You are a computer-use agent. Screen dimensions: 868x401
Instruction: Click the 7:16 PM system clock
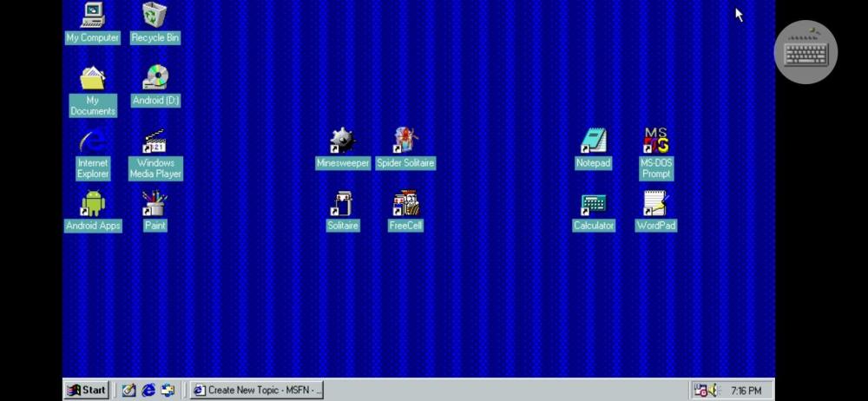pyautogui.click(x=746, y=391)
